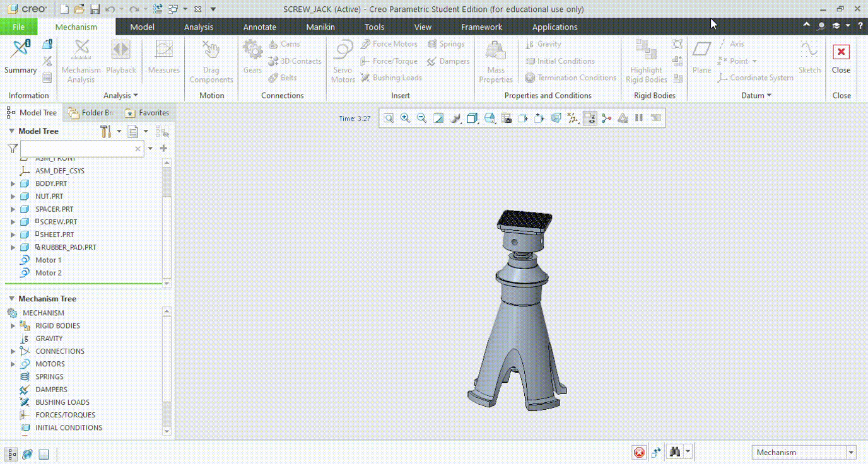868x464 pixels.
Task: Open the command search icon near help
Action: [821, 26]
